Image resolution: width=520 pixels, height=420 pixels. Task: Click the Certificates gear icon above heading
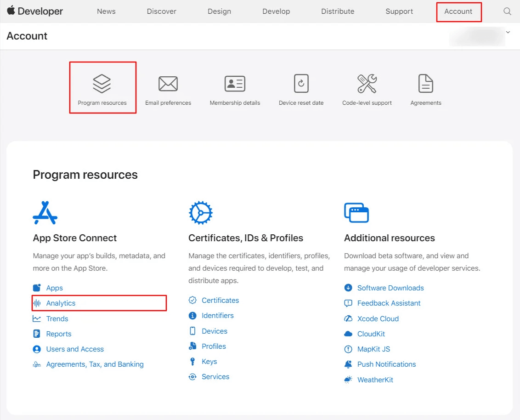(x=201, y=213)
